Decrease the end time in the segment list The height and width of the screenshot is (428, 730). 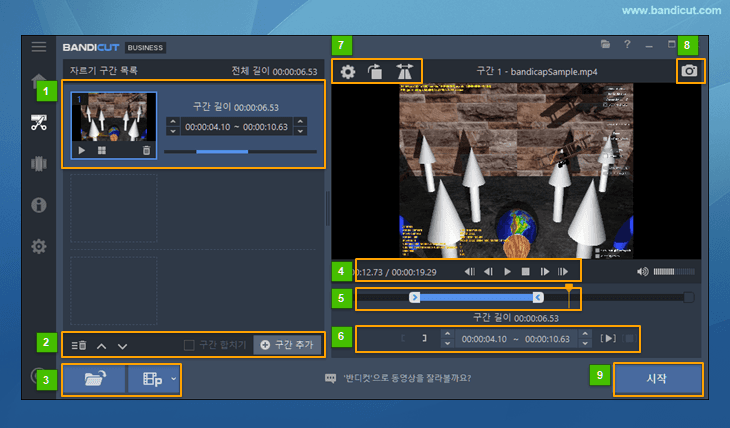301,131
